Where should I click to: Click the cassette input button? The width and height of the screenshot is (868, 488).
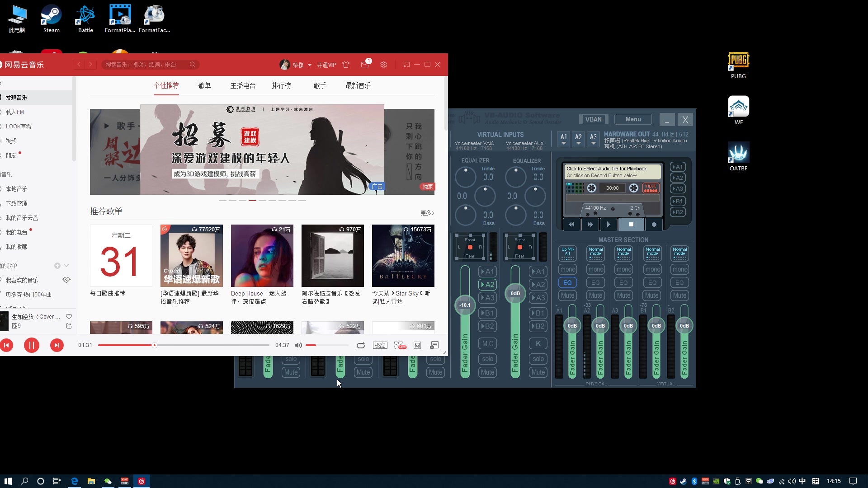(651, 188)
